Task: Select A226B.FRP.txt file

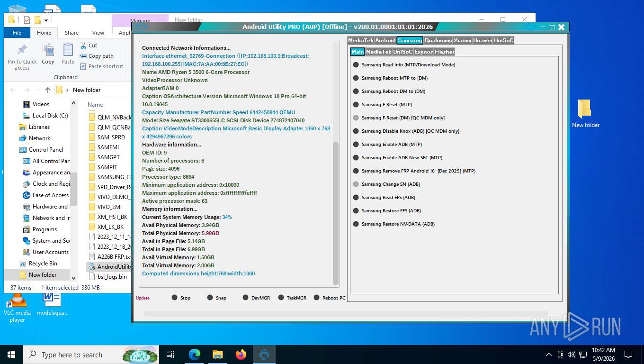Action: click(110, 257)
